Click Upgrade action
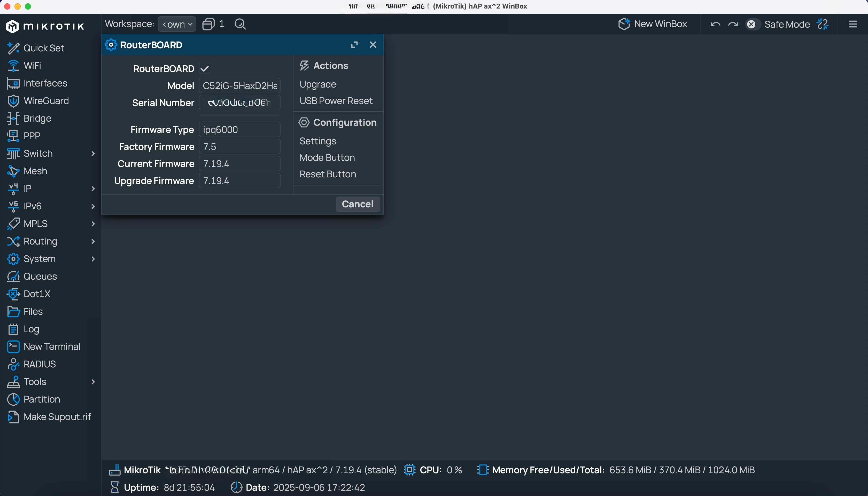The width and height of the screenshot is (868, 496). [318, 84]
